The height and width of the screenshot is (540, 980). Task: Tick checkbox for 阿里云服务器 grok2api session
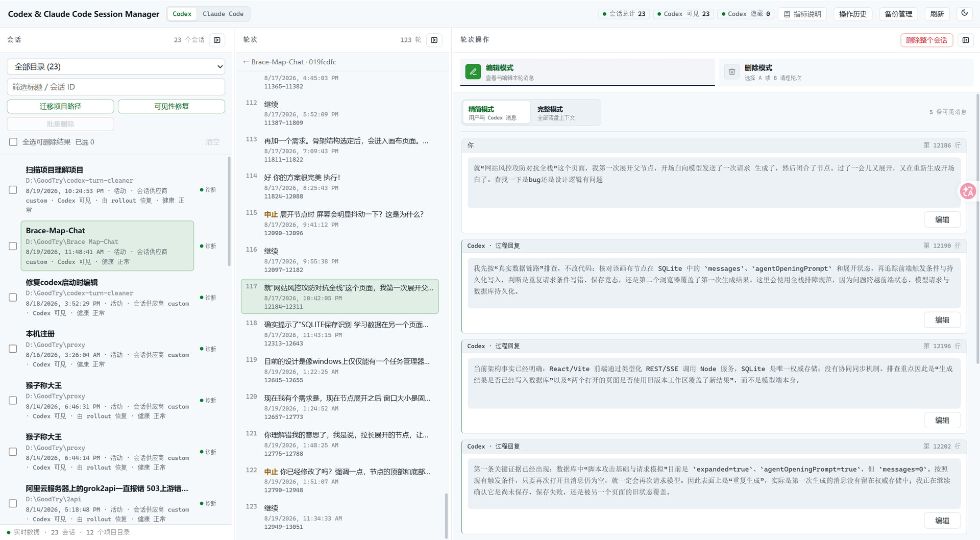click(13, 503)
